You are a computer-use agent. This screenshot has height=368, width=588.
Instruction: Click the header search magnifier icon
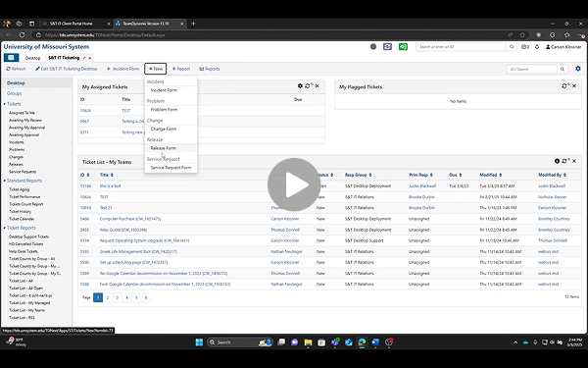coord(512,47)
